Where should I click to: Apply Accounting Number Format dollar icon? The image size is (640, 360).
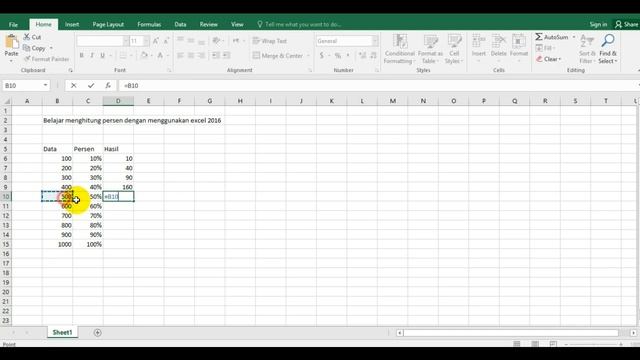[322, 56]
